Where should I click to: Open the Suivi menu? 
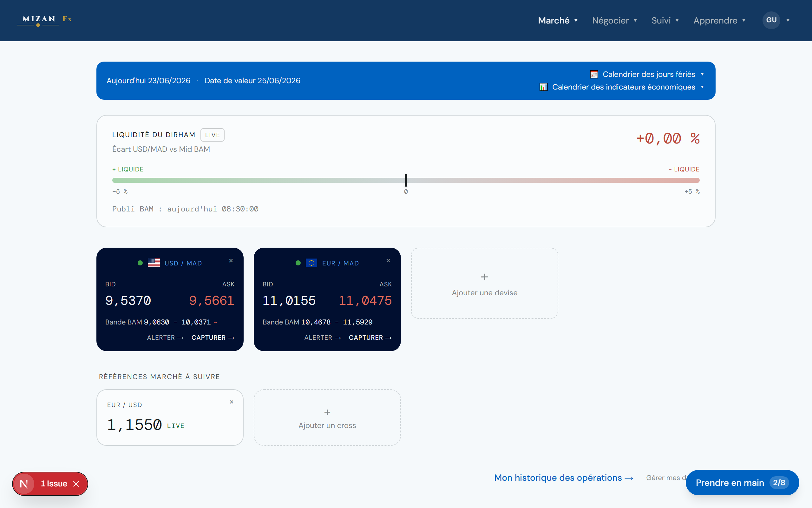click(665, 21)
